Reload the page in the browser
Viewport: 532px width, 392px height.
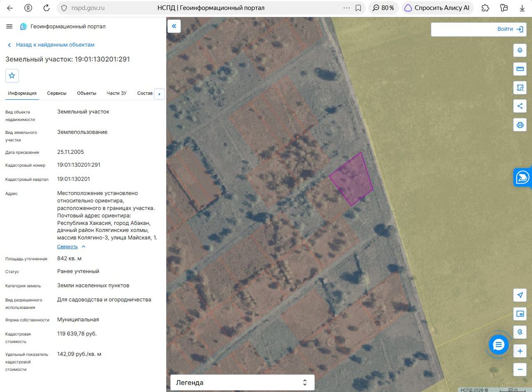pyautogui.click(x=47, y=8)
